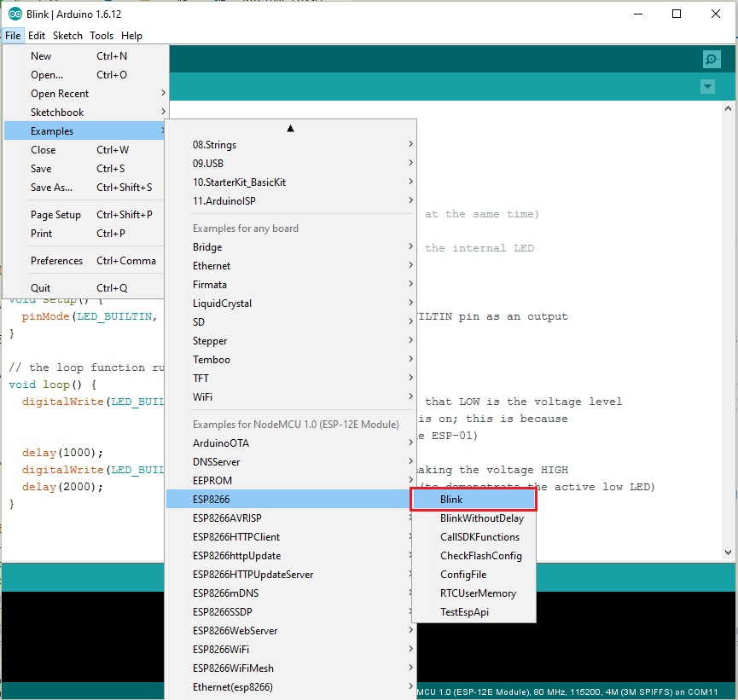Click the Arduino logo in the title bar

coord(15,14)
